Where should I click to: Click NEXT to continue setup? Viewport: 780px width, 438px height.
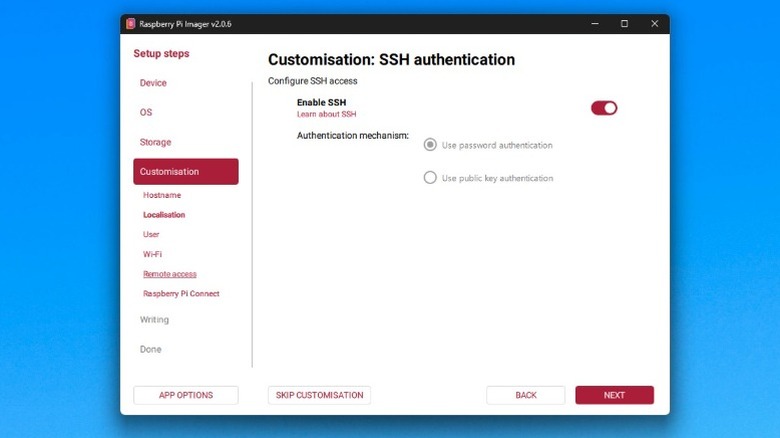[614, 395]
